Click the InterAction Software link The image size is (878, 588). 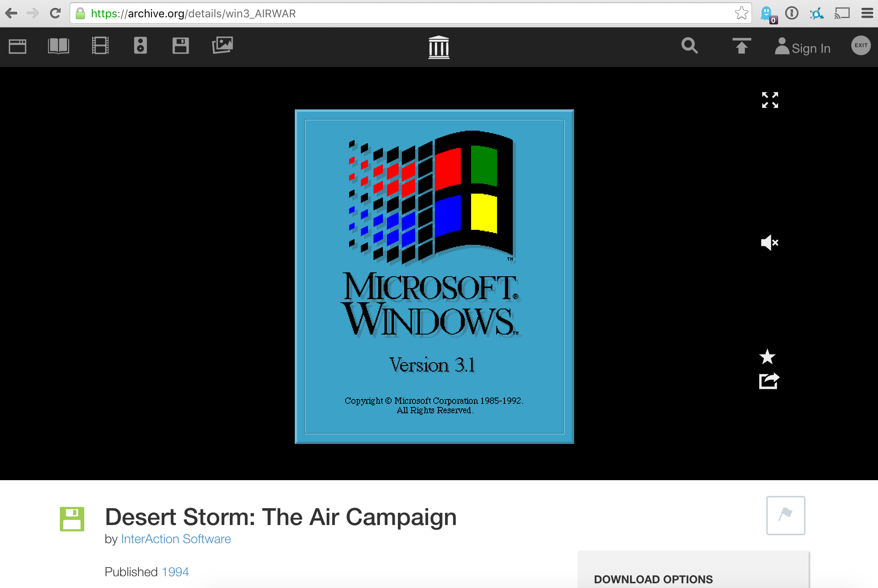tap(175, 539)
